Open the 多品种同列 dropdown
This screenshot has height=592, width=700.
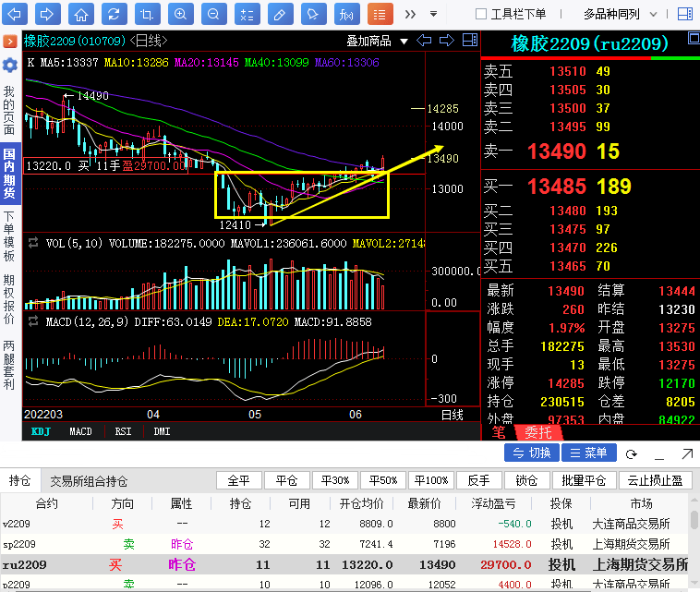click(618, 14)
